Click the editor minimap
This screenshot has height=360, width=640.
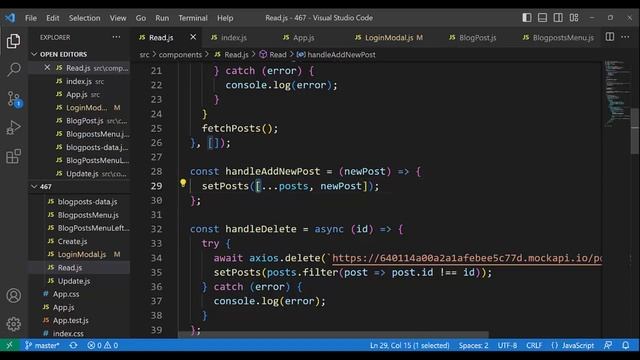[x=617, y=93]
